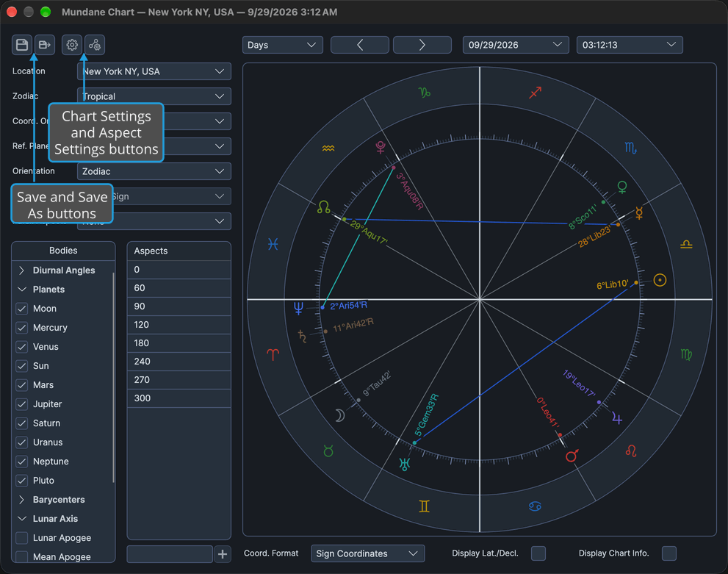The height and width of the screenshot is (574, 728).
Task: Click the new aspect input field
Action: pyautogui.click(x=170, y=554)
